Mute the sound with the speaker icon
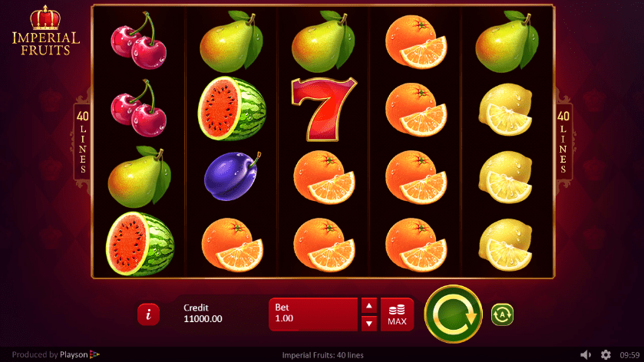Viewport: 644px width, 362px height. pyautogui.click(x=586, y=354)
